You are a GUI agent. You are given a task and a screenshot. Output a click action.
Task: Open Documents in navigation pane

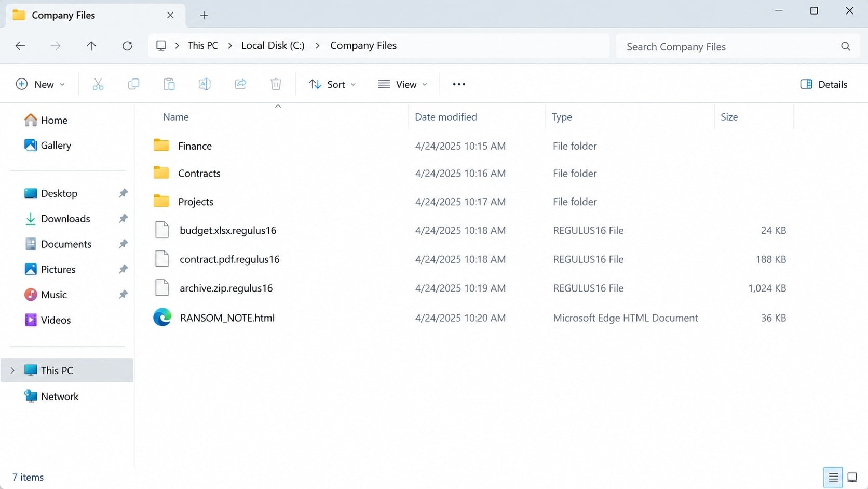58,244
